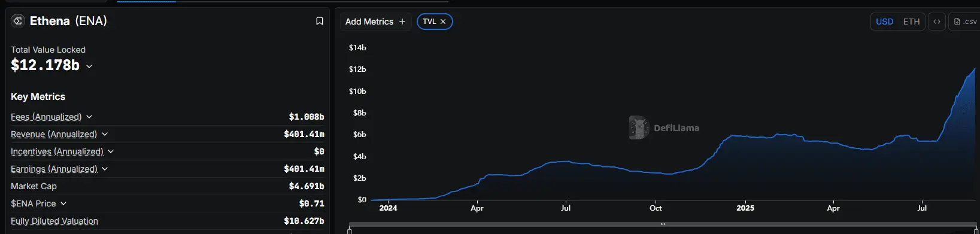Open the Add Metrics menu

pos(375,22)
